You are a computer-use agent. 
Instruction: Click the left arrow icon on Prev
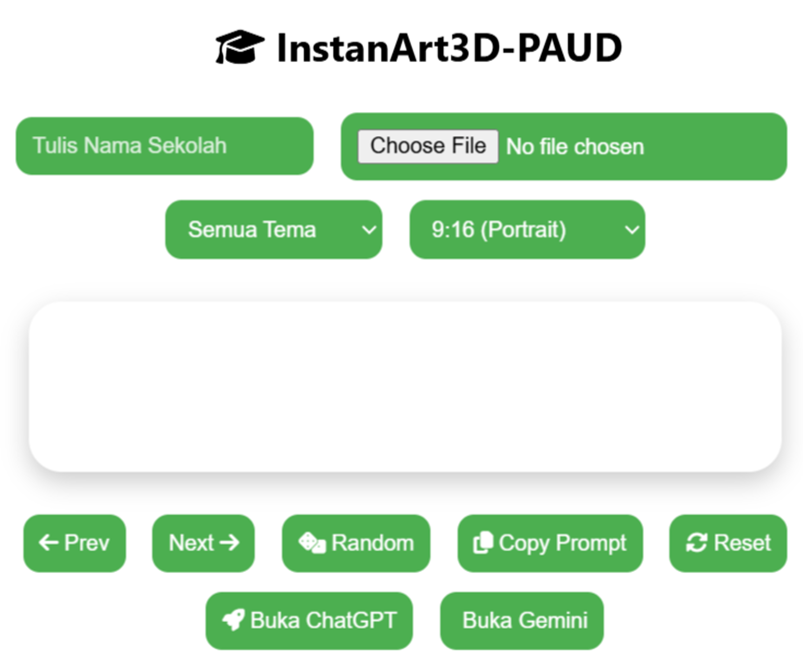tap(49, 543)
